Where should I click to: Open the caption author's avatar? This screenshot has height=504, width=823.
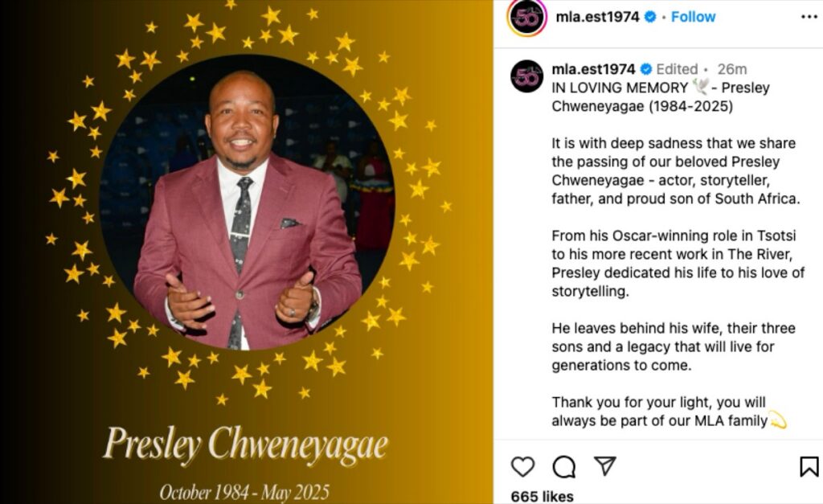(x=526, y=76)
